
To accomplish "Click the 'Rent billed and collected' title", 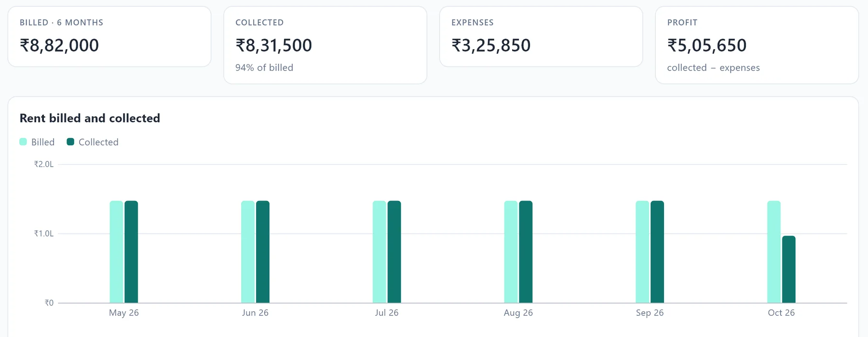I will [90, 118].
